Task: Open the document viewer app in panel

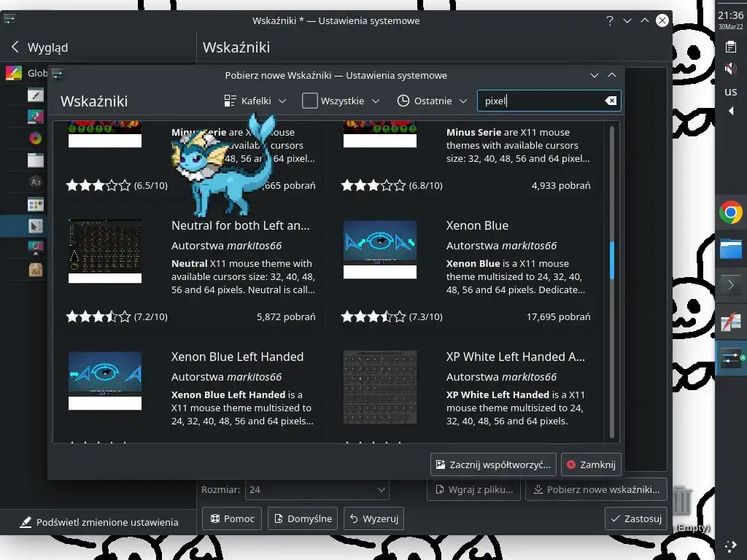Action: pyautogui.click(x=731, y=322)
